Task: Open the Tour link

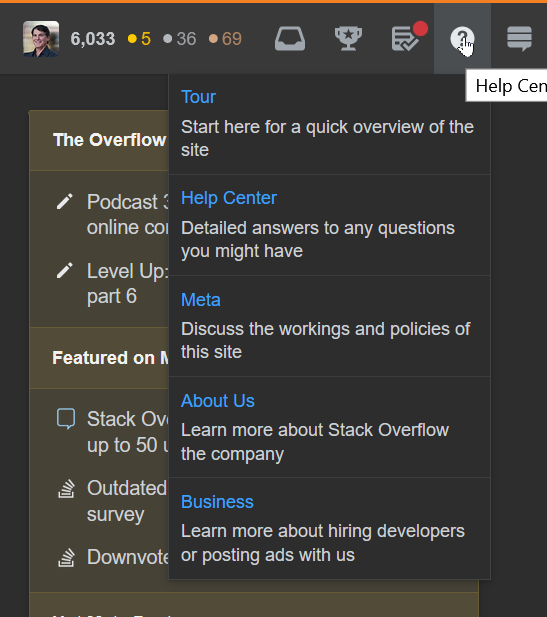Action: click(198, 97)
